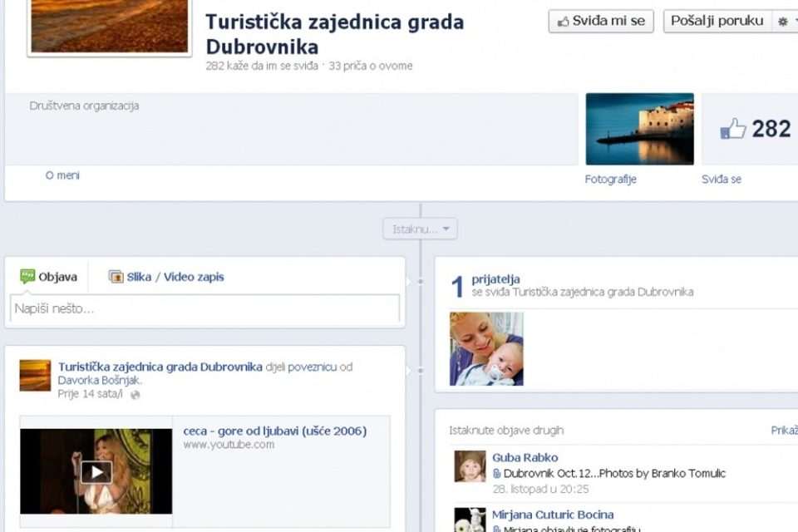Select the Slika / Video zapis tab
The height and width of the screenshot is (532, 798).
[166, 277]
